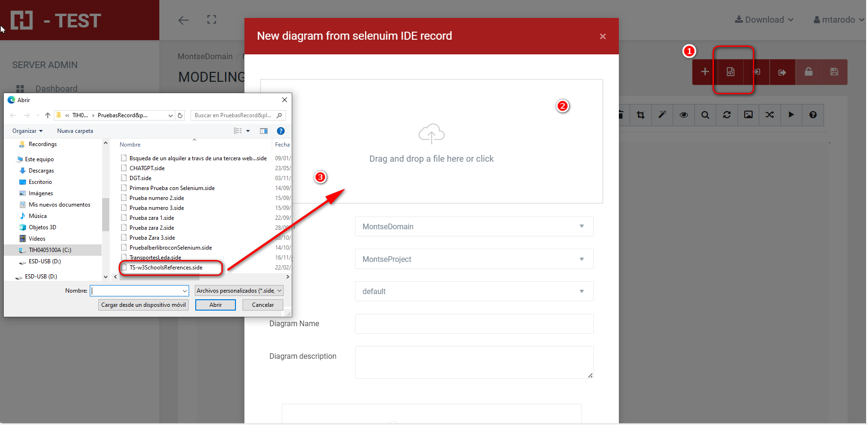Screen dimensions: 868x425
Task: Click the Diagram Name input field
Action: [474, 324]
